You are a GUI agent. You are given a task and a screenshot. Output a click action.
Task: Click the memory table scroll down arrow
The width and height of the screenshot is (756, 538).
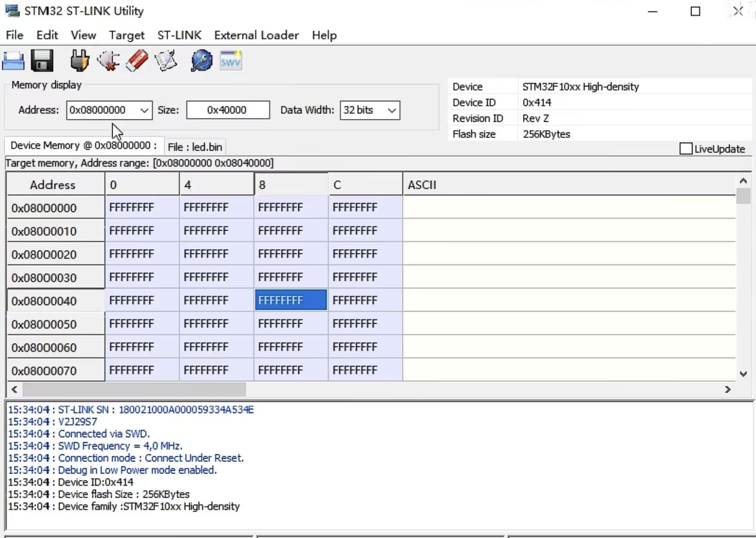click(743, 374)
